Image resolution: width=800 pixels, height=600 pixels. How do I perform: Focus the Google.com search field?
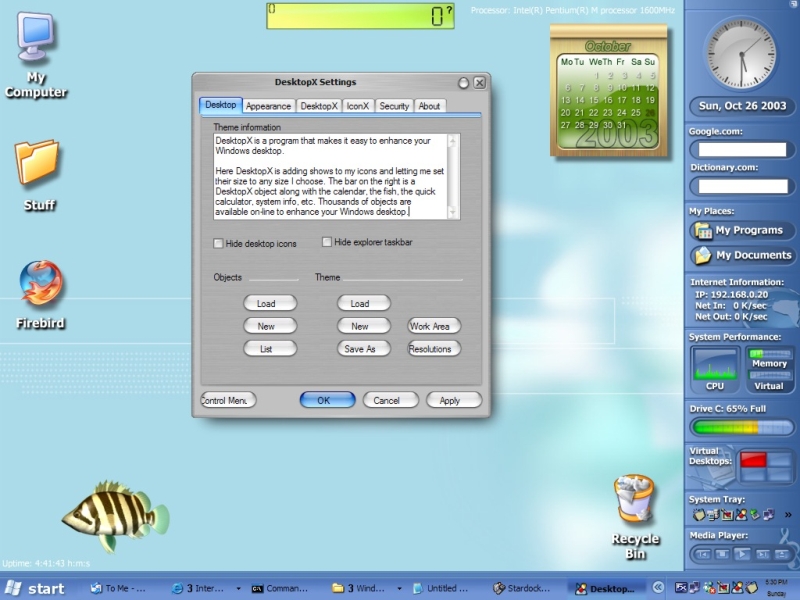point(742,149)
